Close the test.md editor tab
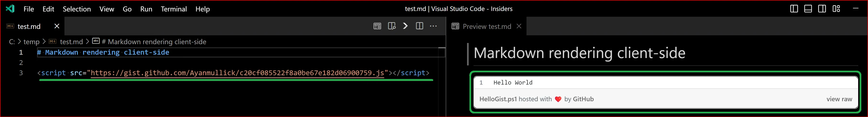868x117 pixels. click(57, 26)
